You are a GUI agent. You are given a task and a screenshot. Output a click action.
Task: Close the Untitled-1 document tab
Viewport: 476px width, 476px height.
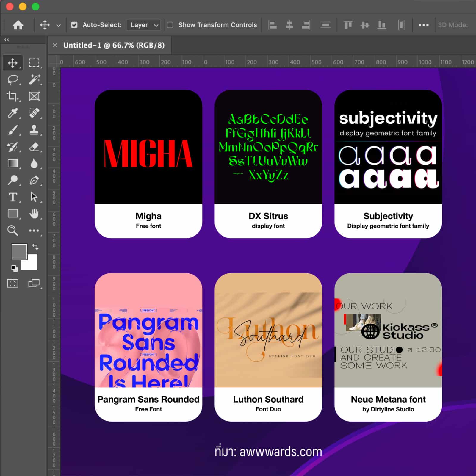(55, 45)
